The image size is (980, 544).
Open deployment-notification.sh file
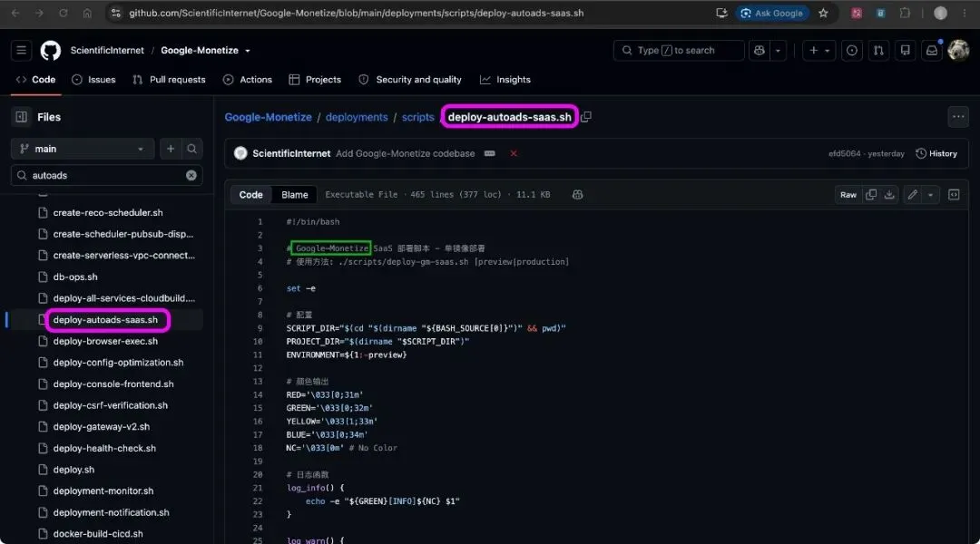111,512
